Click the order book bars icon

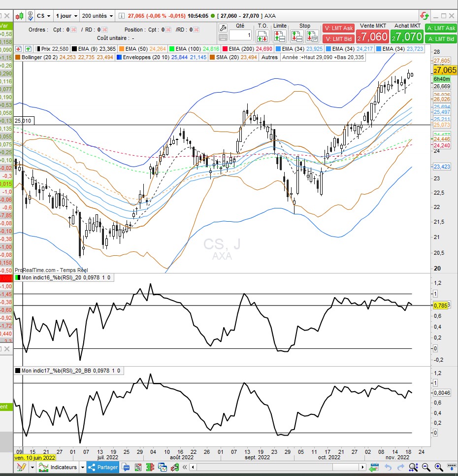(150, 467)
